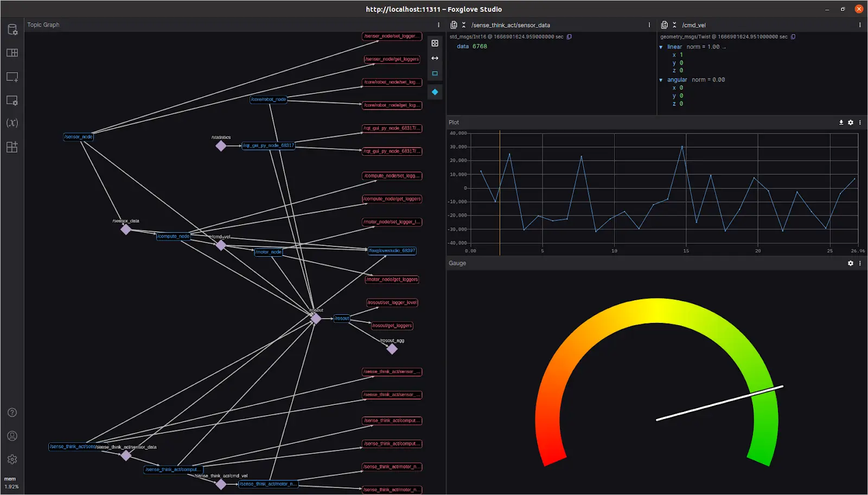This screenshot has width=868, height=495.
Task: Click the Add panel sidebar icon
Action: [12, 77]
